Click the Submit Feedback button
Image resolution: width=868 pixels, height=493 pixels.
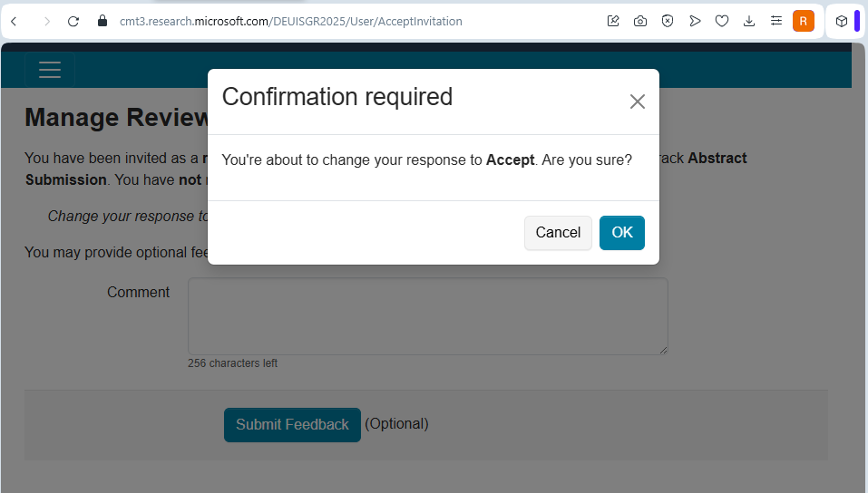(292, 424)
